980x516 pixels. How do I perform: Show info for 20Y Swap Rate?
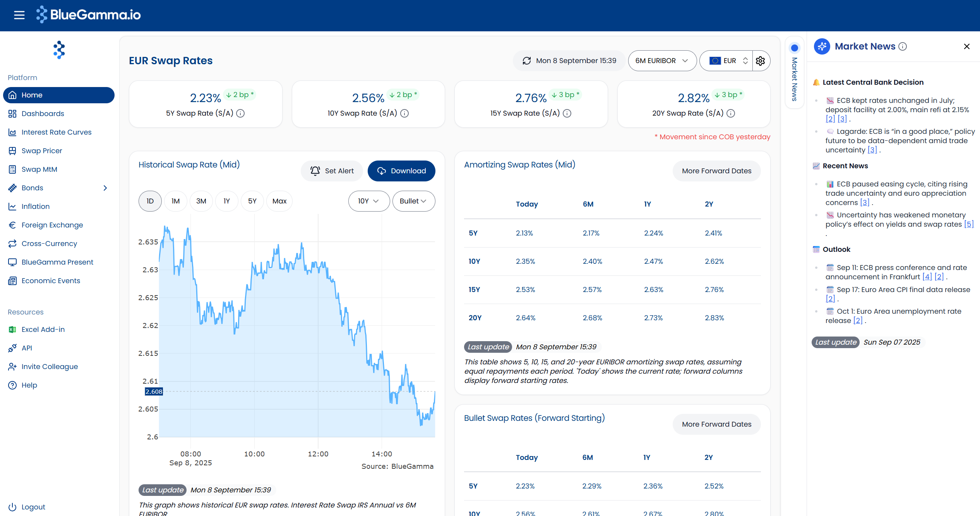tap(731, 113)
